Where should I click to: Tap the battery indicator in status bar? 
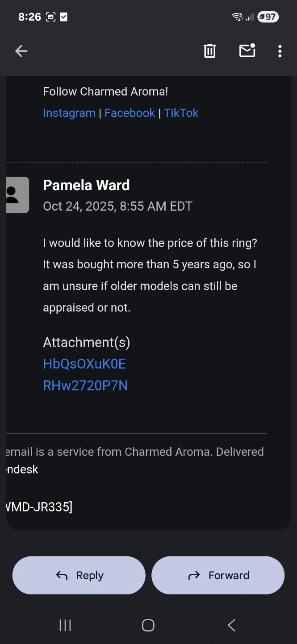tap(268, 17)
